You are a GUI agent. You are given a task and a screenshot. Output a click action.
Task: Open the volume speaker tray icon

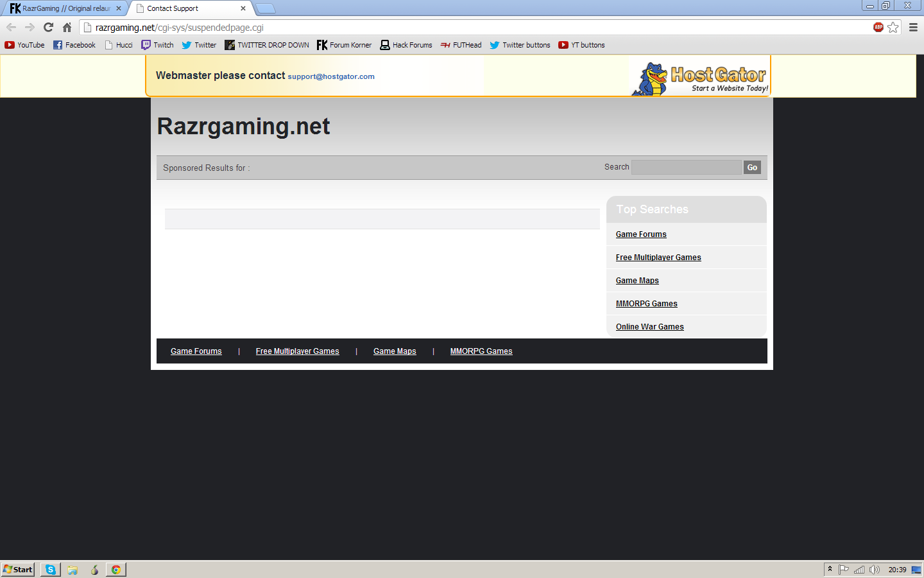875,570
